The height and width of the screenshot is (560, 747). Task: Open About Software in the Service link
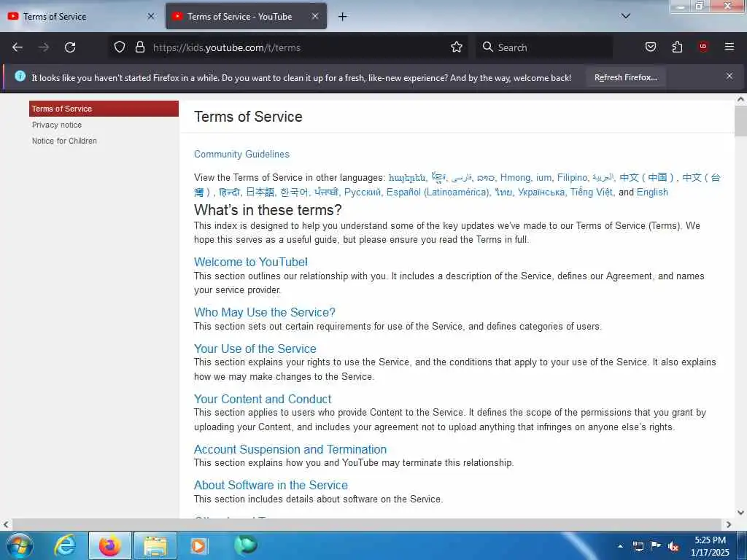click(x=271, y=485)
